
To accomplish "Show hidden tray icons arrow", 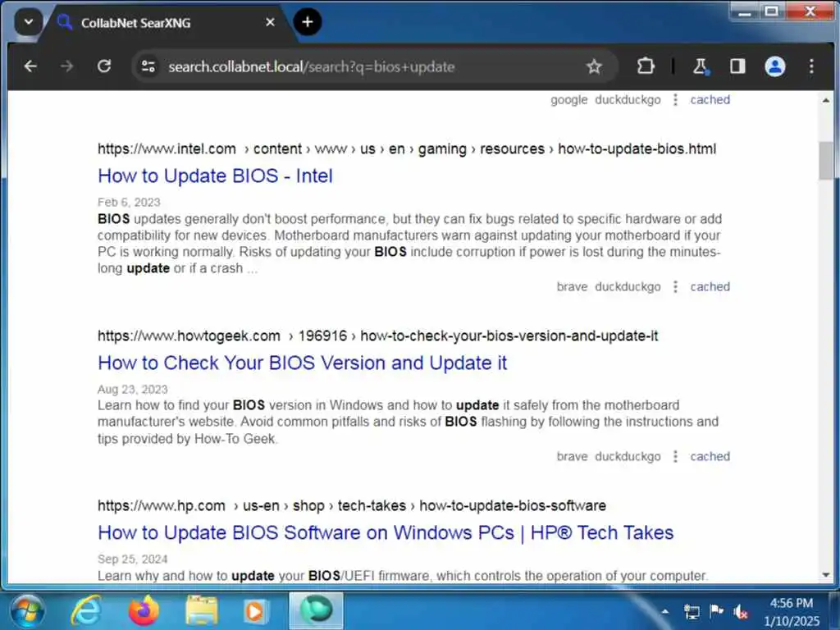I will tap(664, 611).
